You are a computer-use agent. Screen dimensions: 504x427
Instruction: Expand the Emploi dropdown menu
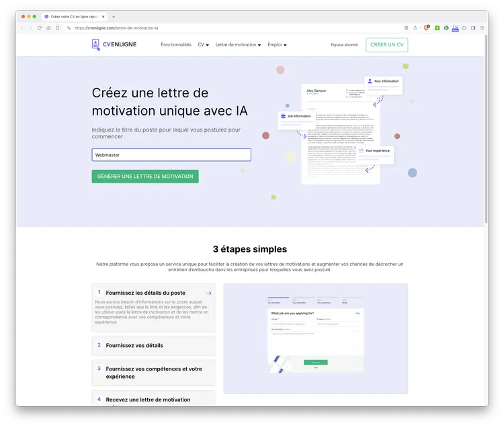(277, 44)
